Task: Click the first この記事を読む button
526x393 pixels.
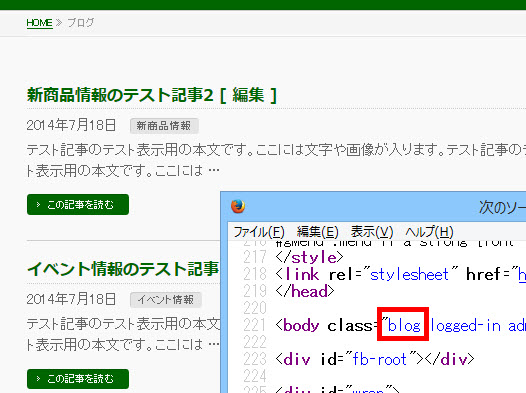Action: coord(78,204)
